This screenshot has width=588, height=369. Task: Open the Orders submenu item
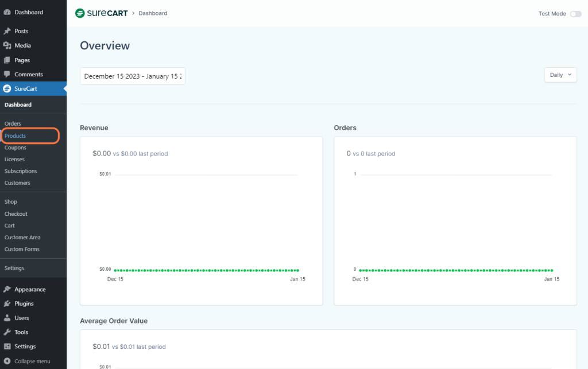13,124
